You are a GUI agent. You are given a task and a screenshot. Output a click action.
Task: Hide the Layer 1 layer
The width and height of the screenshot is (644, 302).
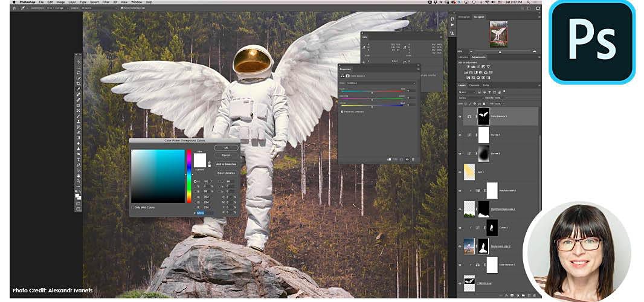tap(460, 172)
